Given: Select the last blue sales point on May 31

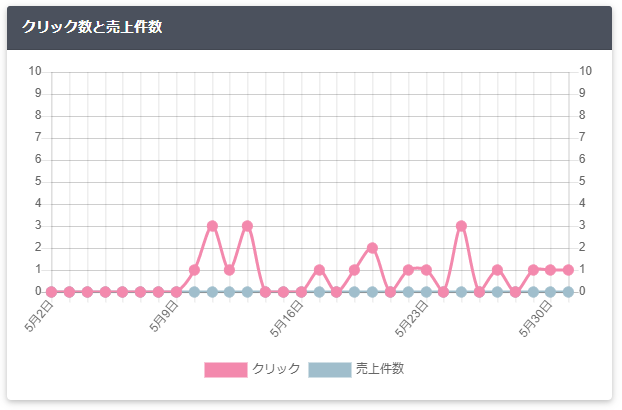Looking at the screenshot, I should pos(568,292).
